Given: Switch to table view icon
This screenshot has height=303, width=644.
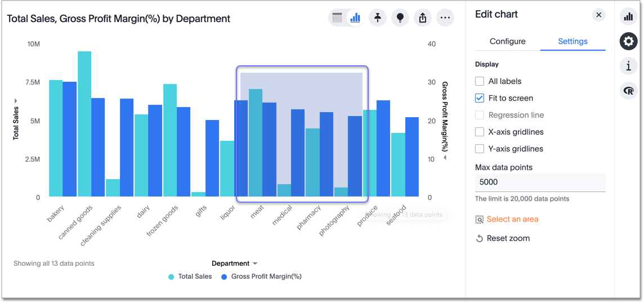Looking at the screenshot, I should [337, 18].
